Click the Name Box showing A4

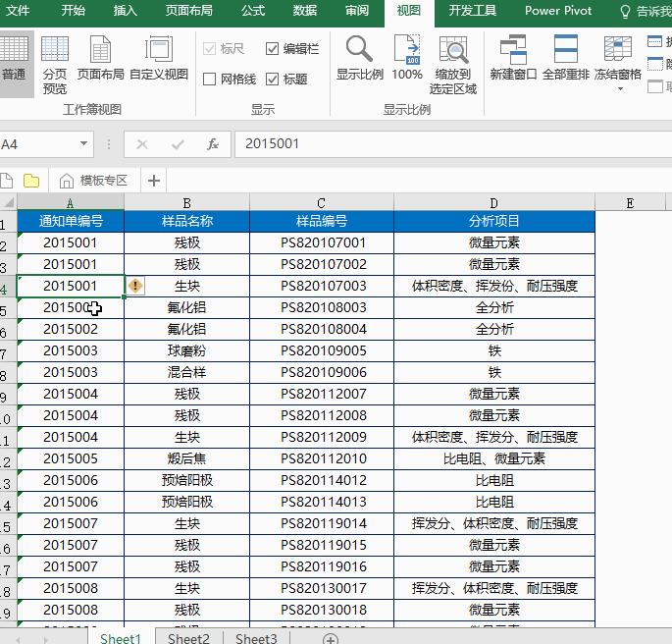(38, 144)
